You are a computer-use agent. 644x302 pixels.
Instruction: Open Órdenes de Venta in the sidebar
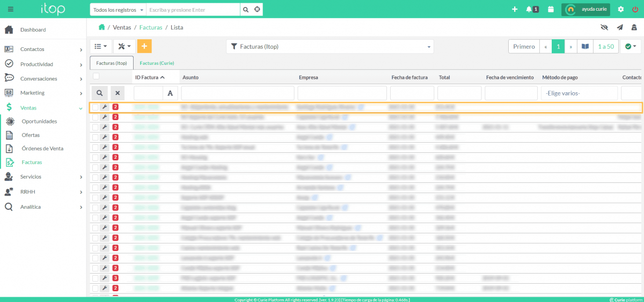[x=42, y=148]
